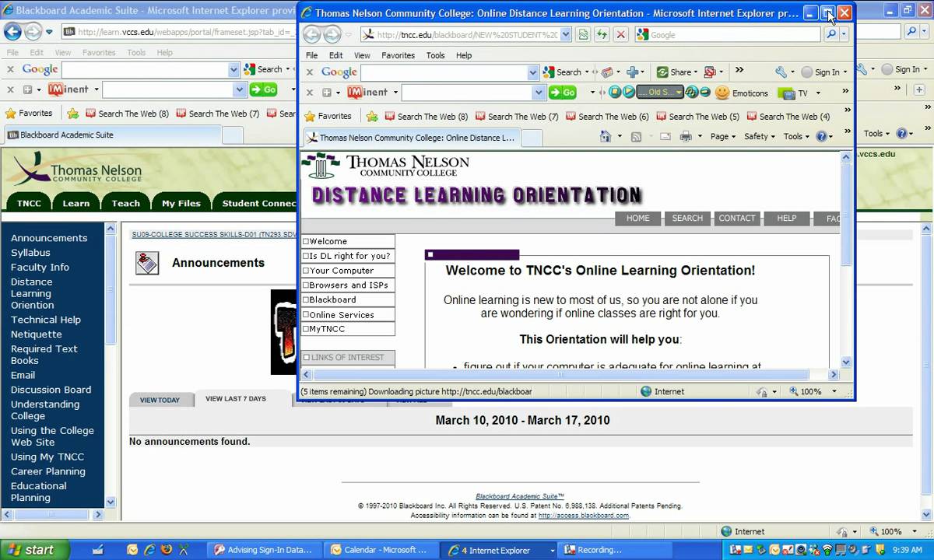Viewport: 934px width, 560px height.
Task: Click Read Mail icon in front window command bar
Action: [665, 136]
